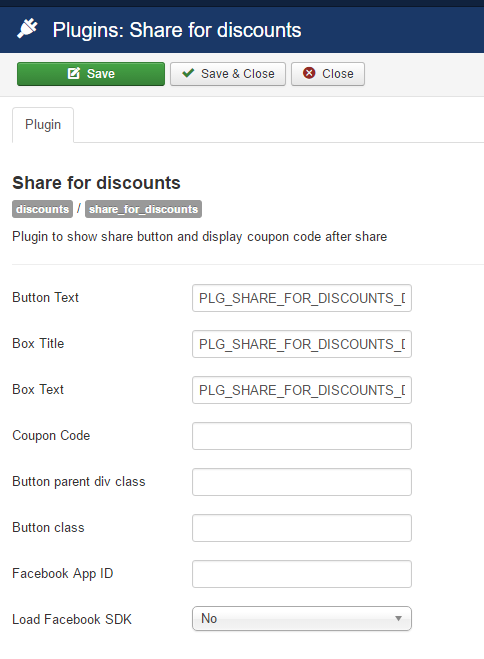Click the green checkmark icon

[188, 73]
